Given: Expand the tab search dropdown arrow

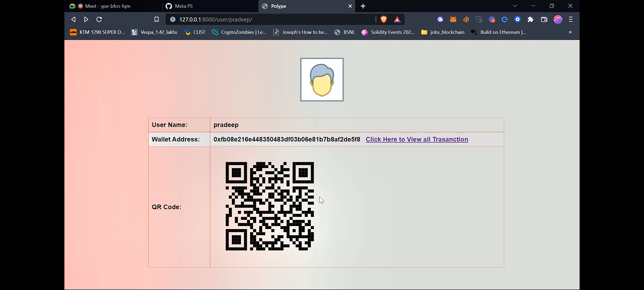Looking at the screenshot, I should pyautogui.click(x=515, y=6).
